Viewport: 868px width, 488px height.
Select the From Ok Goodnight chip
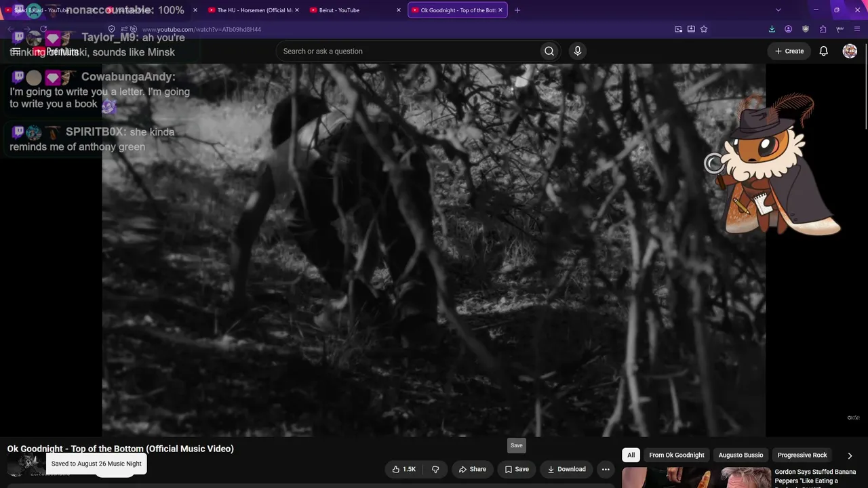point(677,455)
